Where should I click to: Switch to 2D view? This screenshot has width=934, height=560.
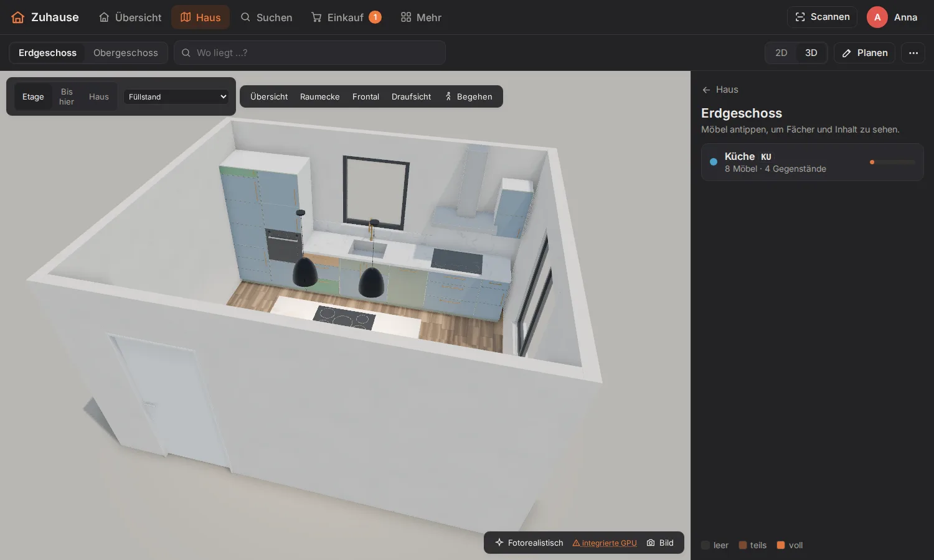tap(781, 53)
